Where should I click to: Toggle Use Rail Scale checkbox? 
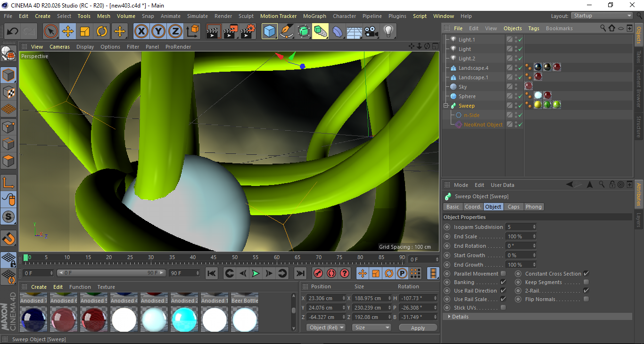click(503, 299)
